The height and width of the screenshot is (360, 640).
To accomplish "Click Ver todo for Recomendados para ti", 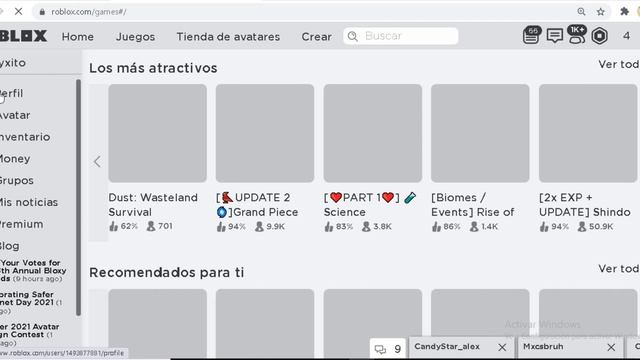I will [619, 268].
